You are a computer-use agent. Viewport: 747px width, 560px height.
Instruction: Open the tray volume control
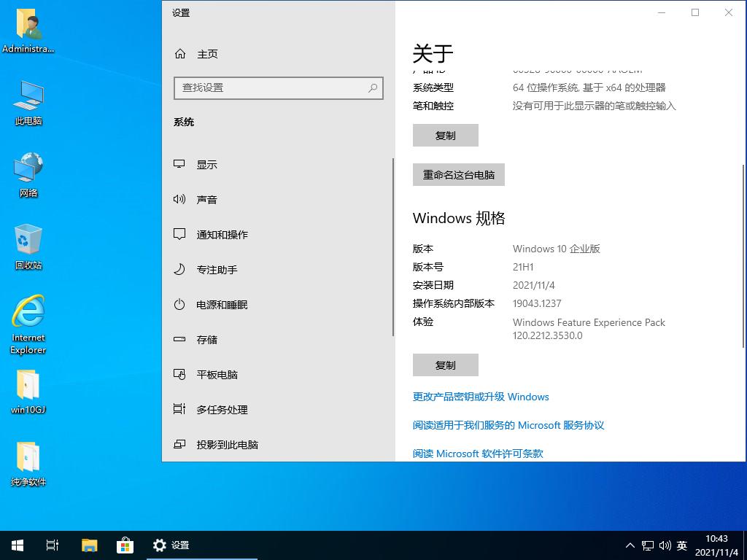[x=665, y=545]
